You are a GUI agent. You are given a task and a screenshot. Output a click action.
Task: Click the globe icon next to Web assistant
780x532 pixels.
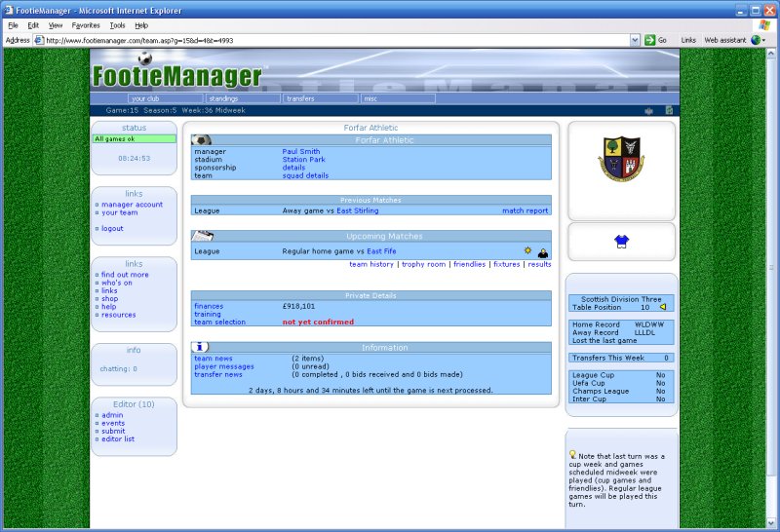(x=757, y=40)
